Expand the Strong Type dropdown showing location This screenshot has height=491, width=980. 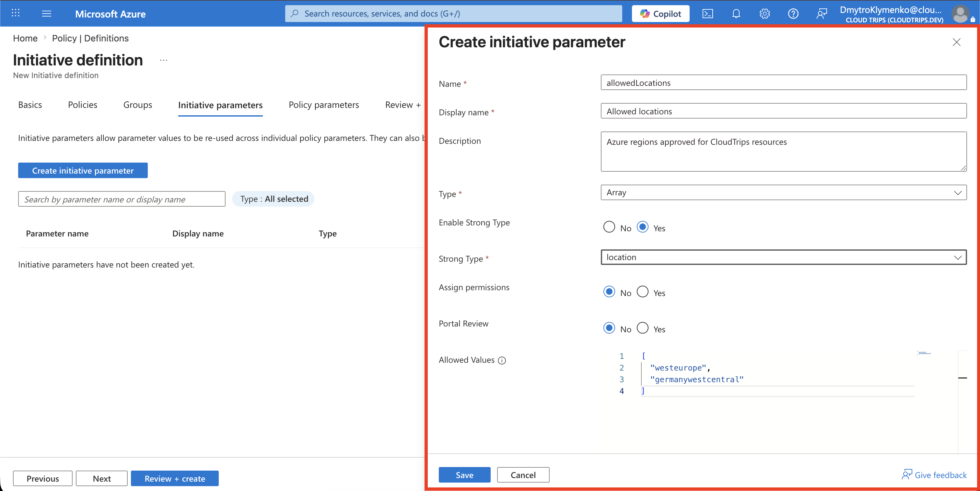point(784,257)
